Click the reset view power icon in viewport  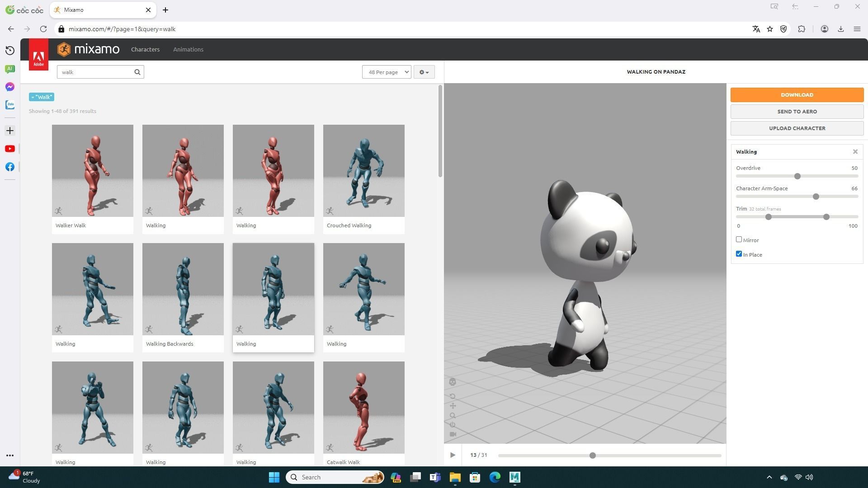pos(453,425)
